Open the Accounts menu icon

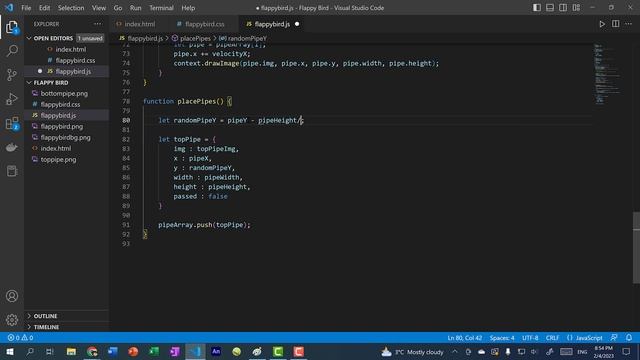12,296
